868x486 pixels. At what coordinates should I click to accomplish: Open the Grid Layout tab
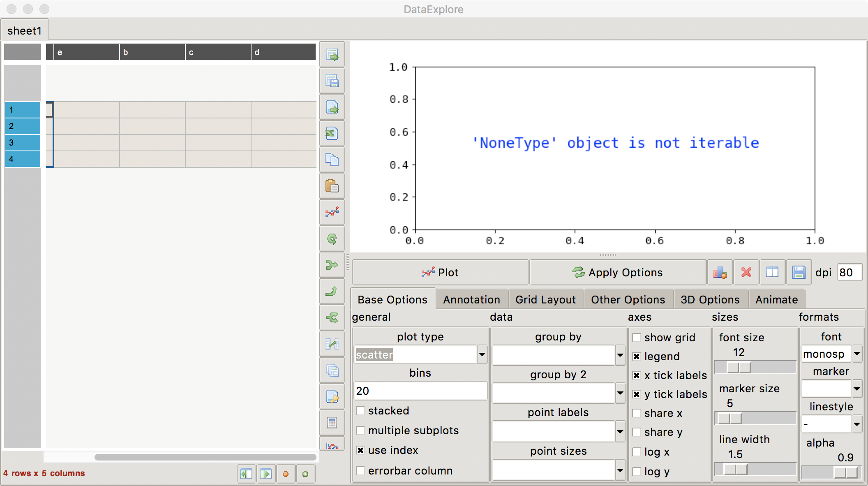coord(545,300)
